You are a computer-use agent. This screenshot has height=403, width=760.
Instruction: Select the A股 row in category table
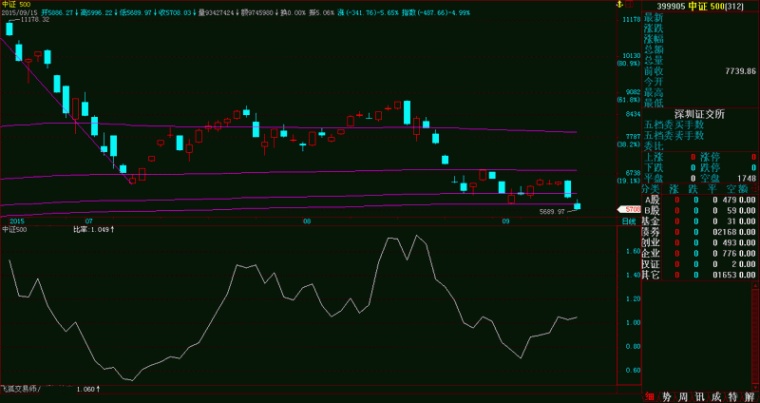(652, 198)
